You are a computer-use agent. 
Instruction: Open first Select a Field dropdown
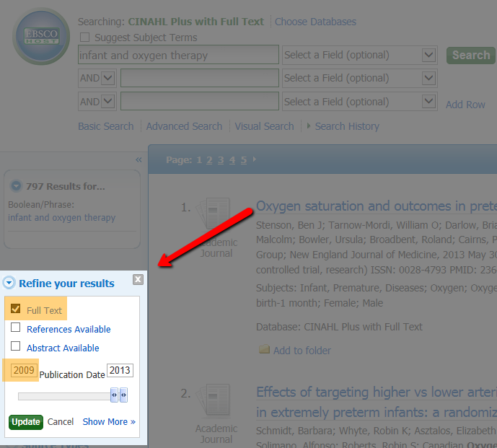coord(429,55)
